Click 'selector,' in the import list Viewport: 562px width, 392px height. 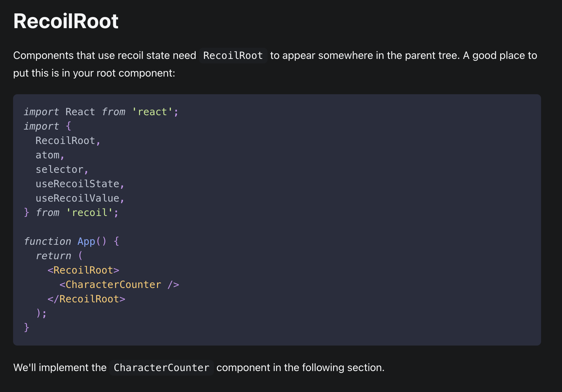[x=62, y=169]
